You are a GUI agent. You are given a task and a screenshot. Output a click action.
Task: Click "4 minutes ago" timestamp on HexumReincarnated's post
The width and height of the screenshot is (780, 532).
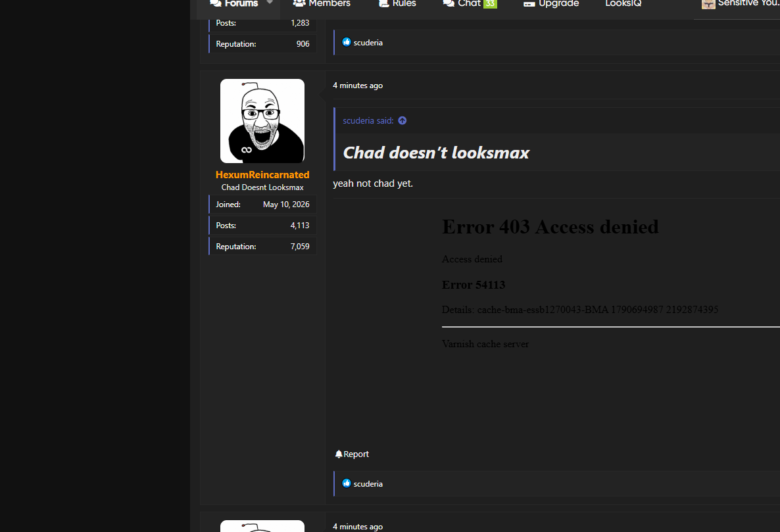[x=358, y=85]
